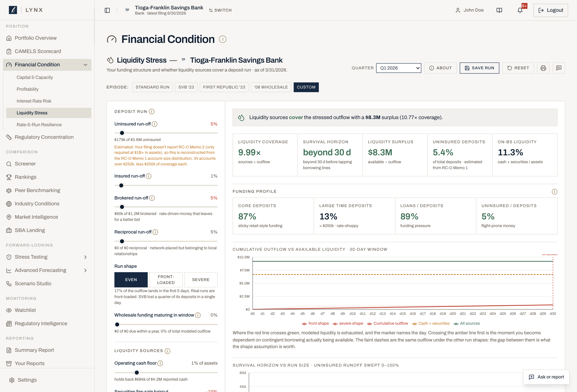Save the current run
577x392 pixels.
479,68
